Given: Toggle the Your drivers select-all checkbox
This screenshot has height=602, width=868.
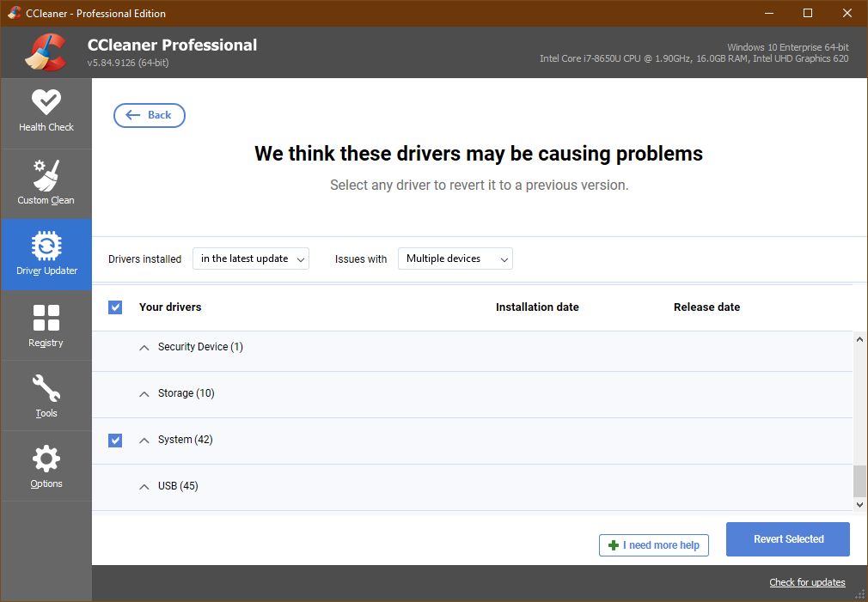Looking at the screenshot, I should 115,307.
